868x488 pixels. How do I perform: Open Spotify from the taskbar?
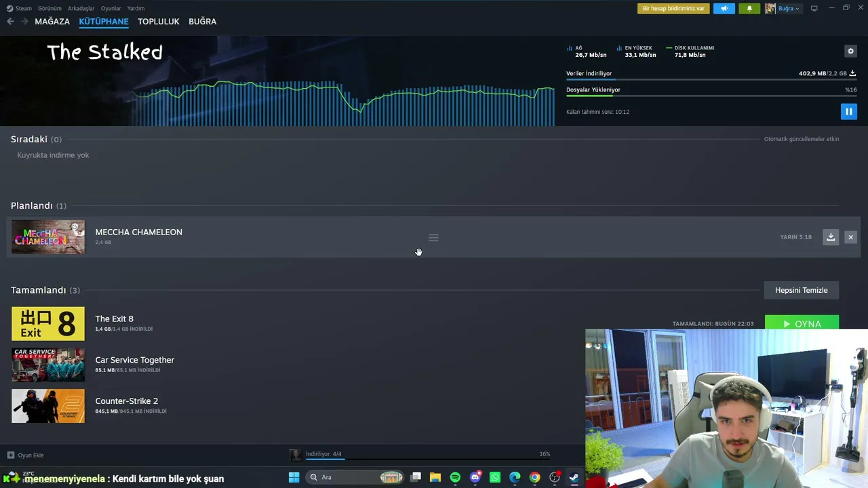pos(455,477)
